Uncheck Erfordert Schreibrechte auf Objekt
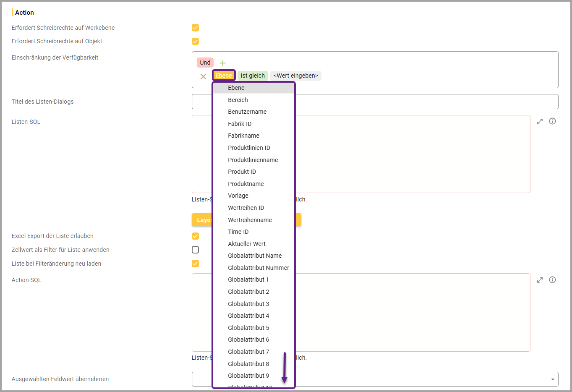 (195, 41)
